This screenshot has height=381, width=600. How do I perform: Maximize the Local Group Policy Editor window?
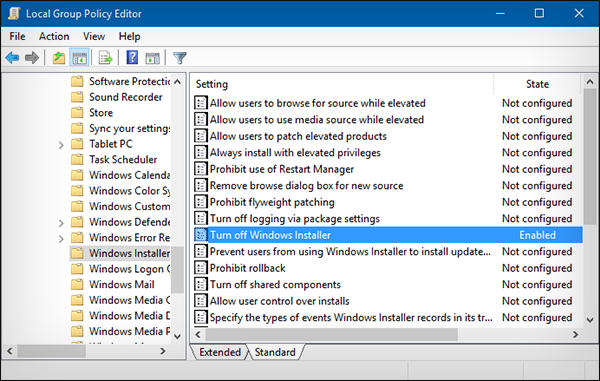(539, 13)
